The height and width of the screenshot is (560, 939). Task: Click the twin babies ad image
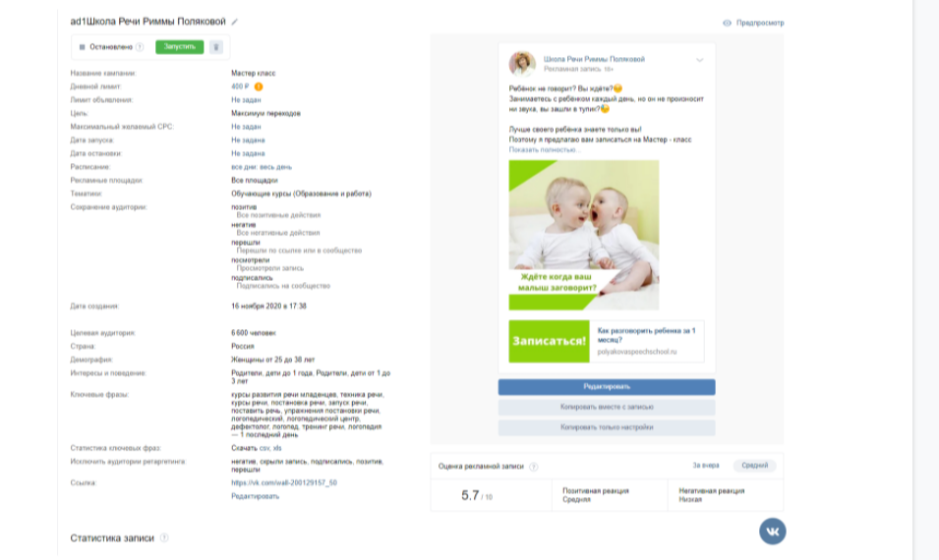coord(584,235)
